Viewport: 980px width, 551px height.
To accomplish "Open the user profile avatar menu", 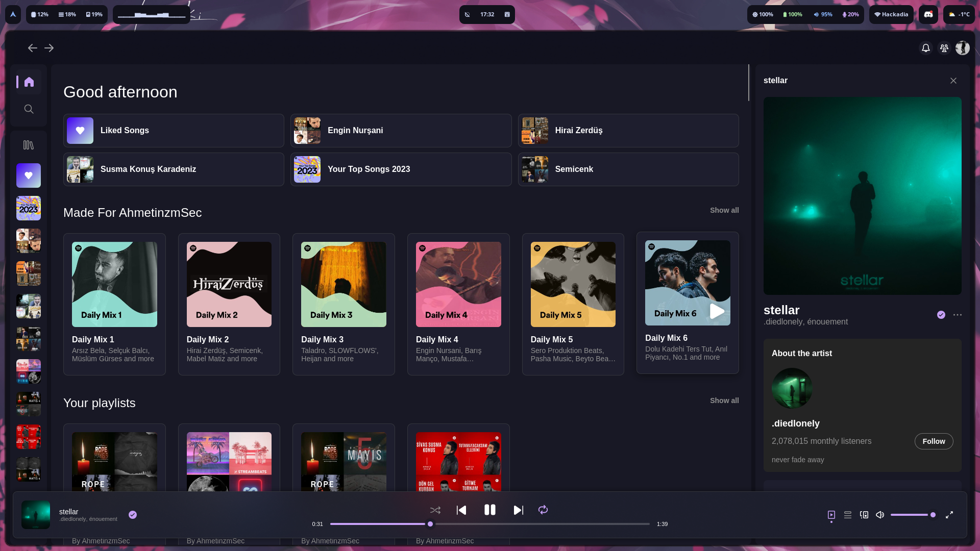I will tap(963, 48).
